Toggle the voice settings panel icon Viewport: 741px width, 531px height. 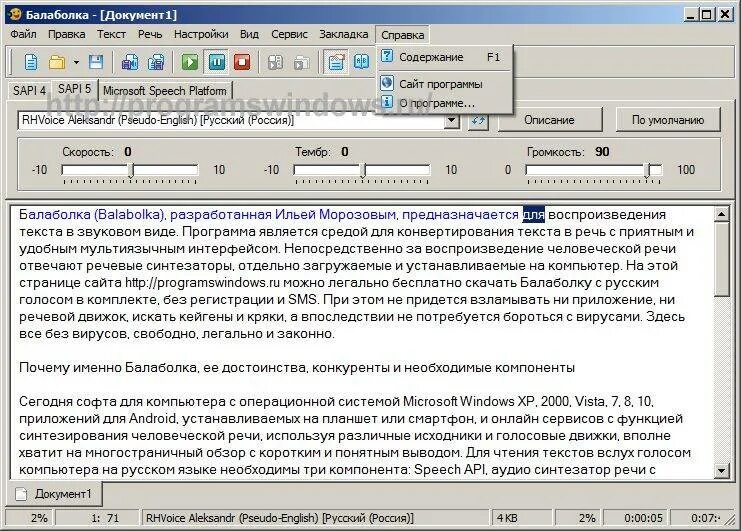point(336,62)
